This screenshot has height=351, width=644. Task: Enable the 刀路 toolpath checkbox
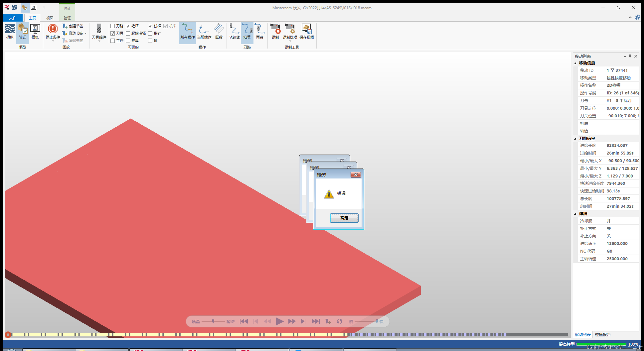click(113, 26)
